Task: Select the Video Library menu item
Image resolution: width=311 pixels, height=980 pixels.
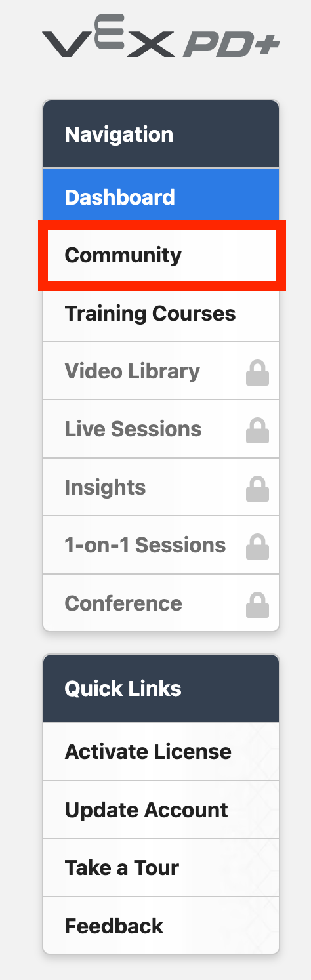Action: [x=161, y=371]
